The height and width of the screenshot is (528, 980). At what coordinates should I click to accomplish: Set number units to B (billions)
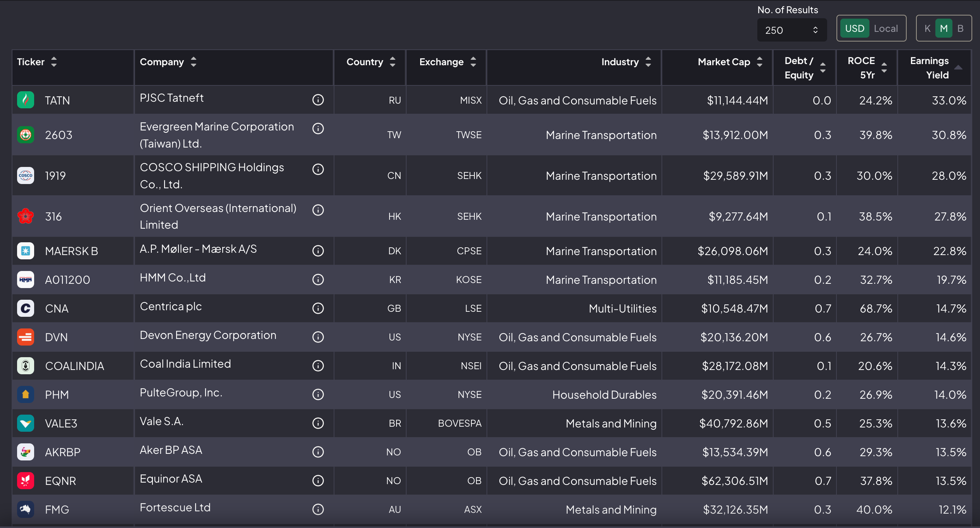961,28
